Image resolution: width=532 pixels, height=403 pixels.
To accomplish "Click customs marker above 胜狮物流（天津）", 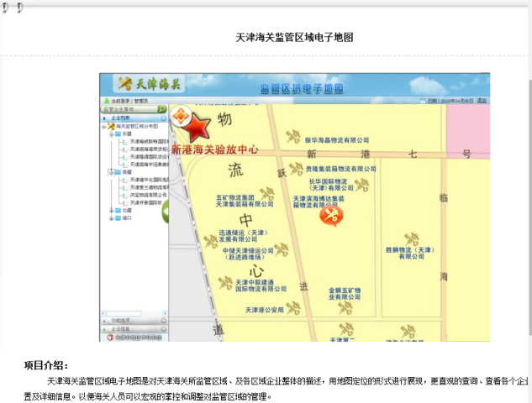I will click(x=412, y=239).
